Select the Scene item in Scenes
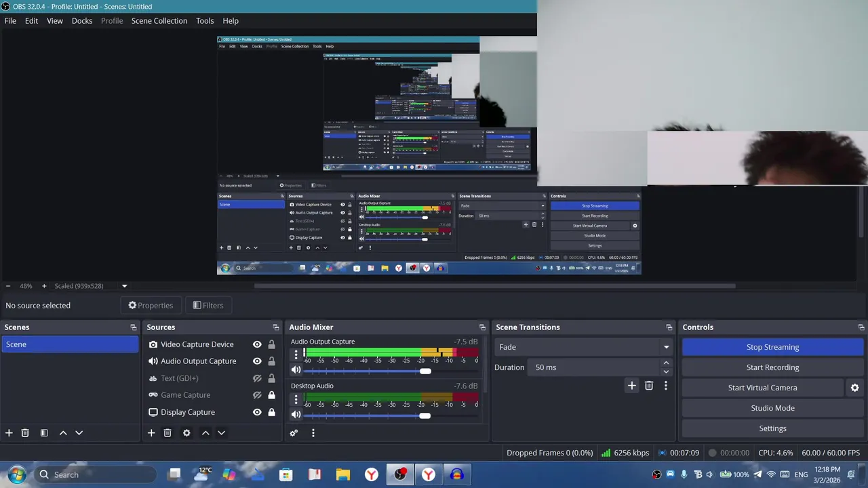Screen dimensions: 868x488 pos(70,344)
